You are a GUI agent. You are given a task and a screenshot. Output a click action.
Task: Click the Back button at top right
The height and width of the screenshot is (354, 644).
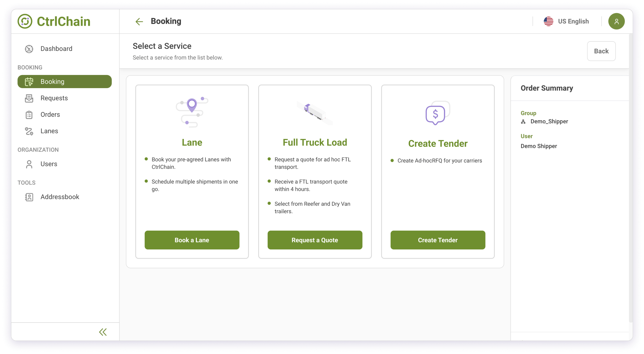(x=601, y=51)
